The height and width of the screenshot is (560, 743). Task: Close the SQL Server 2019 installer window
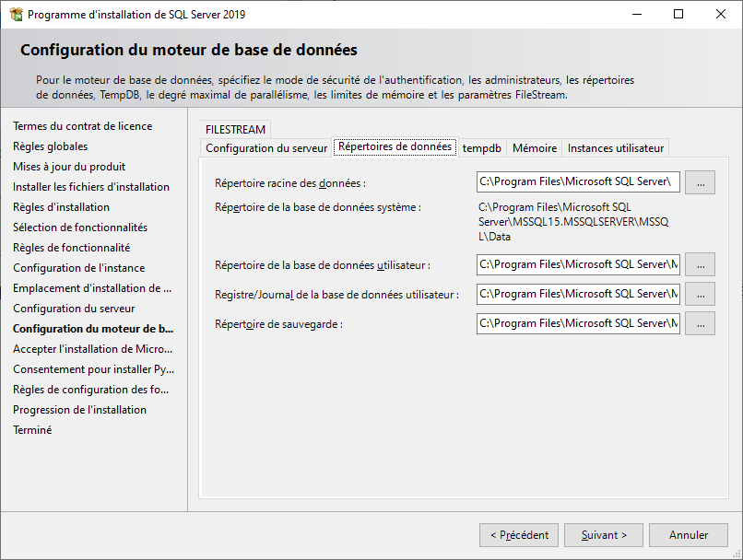[x=721, y=14]
